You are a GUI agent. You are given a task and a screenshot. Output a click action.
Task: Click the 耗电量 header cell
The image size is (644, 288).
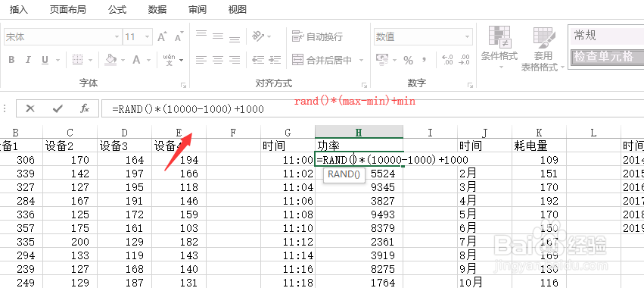(539, 146)
